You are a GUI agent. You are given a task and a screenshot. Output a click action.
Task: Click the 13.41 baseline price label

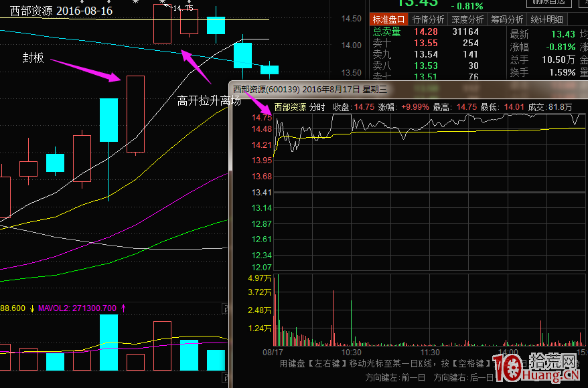tap(261, 193)
